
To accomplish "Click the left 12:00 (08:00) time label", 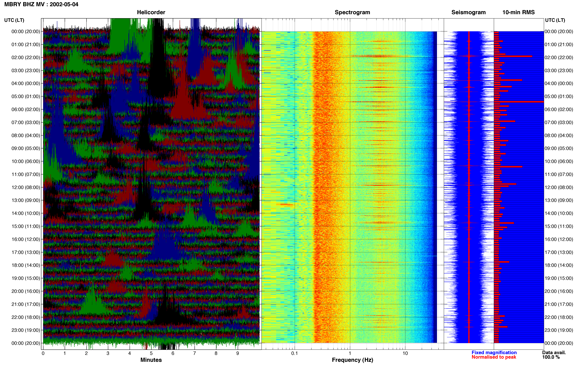I will [x=26, y=187].
